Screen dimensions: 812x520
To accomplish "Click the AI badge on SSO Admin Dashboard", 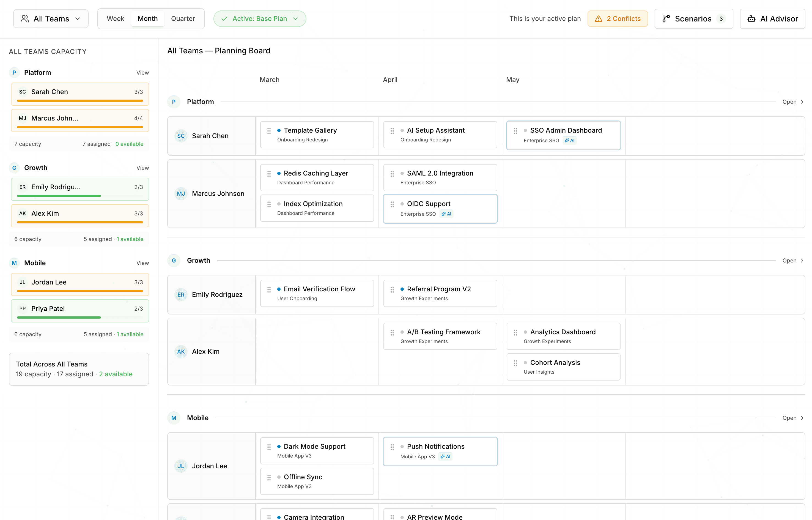I will pyautogui.click(x=569, y=141).
